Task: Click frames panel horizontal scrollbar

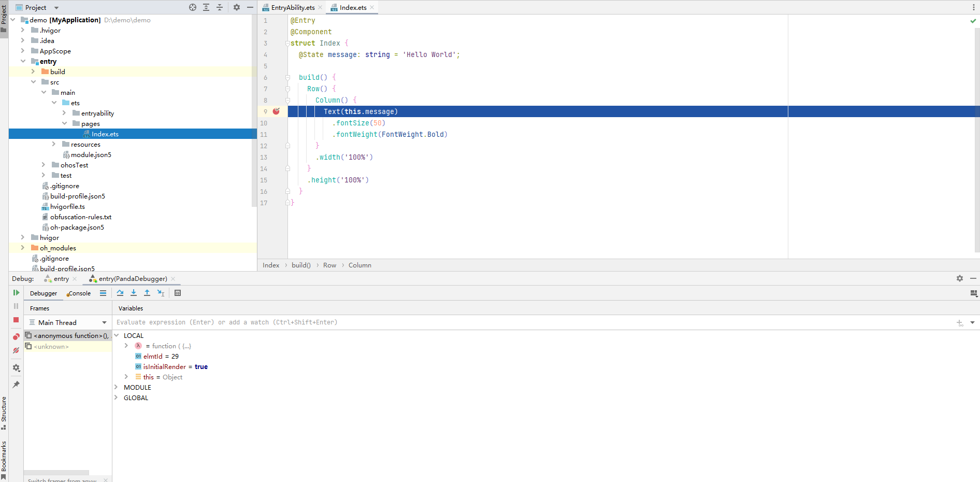Action: point(56,473)
